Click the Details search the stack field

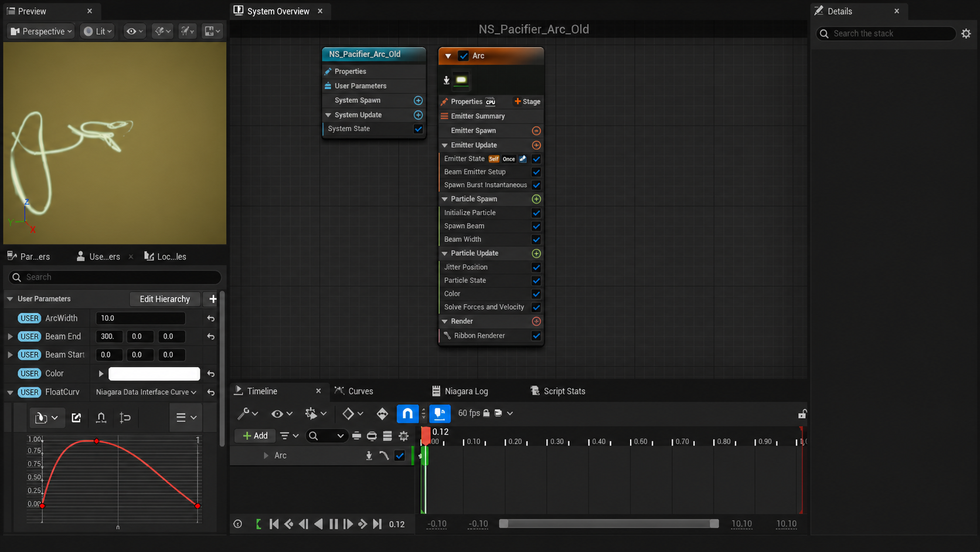(886, 33)
